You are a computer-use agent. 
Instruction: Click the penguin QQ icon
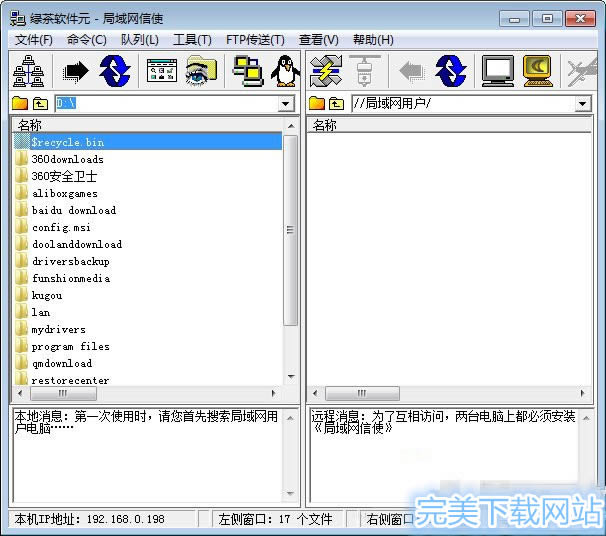(285, 70)
